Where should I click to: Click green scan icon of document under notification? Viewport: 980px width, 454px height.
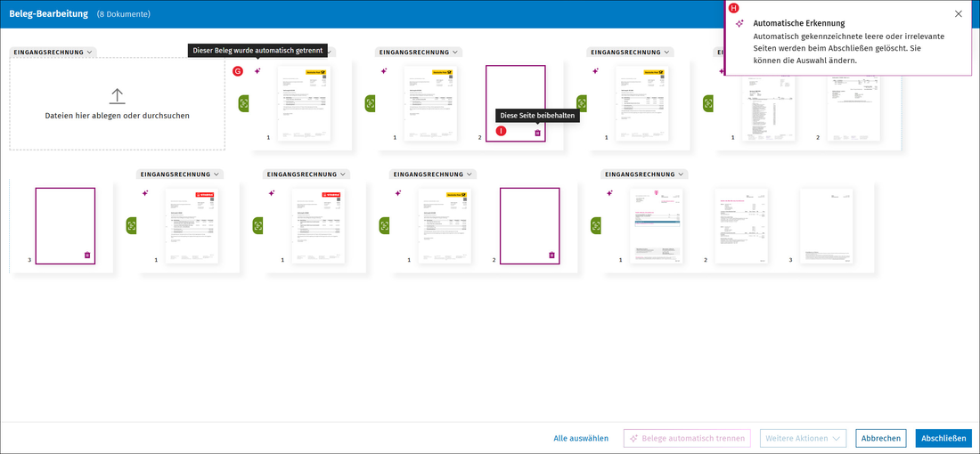pos(708,103)
